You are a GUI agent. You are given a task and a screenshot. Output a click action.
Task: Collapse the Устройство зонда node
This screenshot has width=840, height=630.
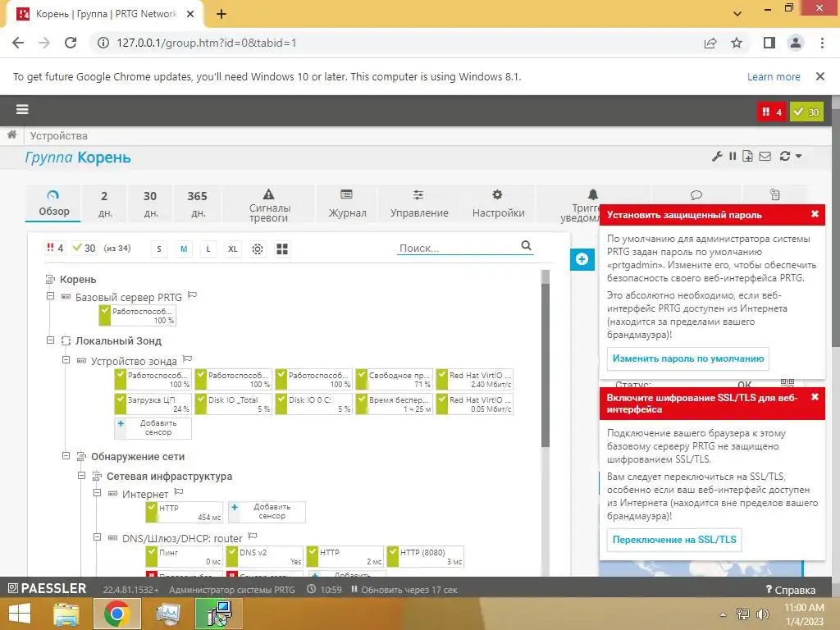[x=66, y=360]
